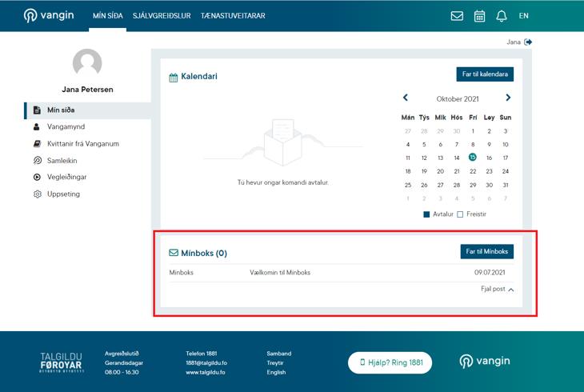
Task: Open the calendar icon in top header
Action: point(479,16)
